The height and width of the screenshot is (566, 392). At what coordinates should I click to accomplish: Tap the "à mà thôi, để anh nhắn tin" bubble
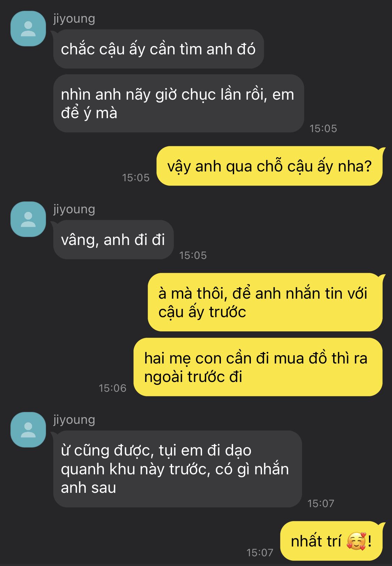pos(265,302)
